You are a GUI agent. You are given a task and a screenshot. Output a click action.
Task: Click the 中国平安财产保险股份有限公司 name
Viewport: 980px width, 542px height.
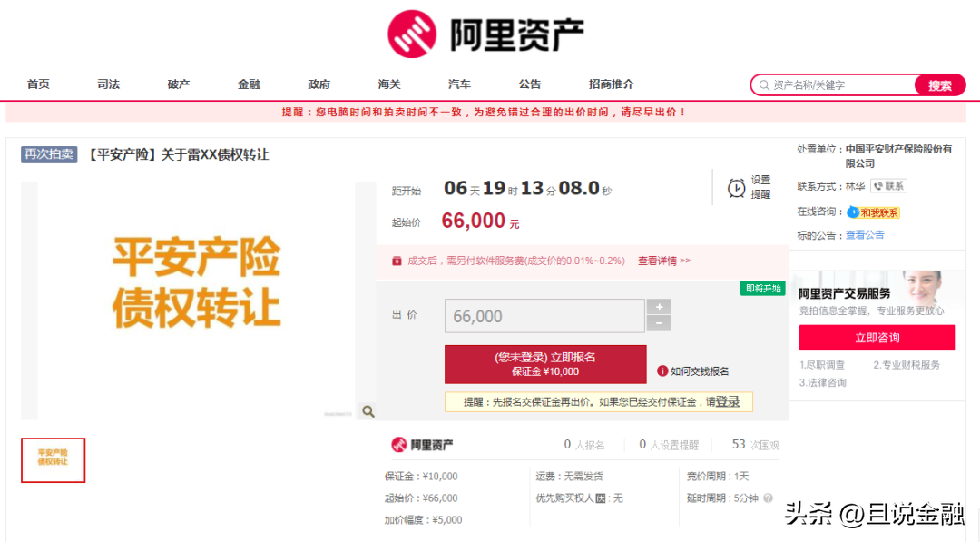tap(898, 156)
